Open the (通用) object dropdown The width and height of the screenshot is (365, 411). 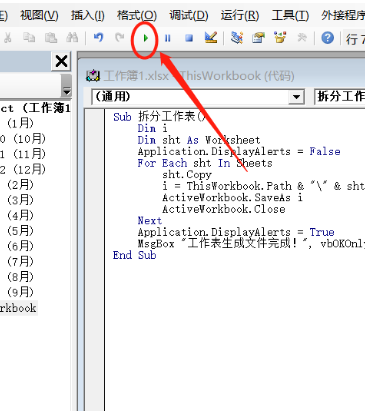pyautogui.click(x=296, y=97)
